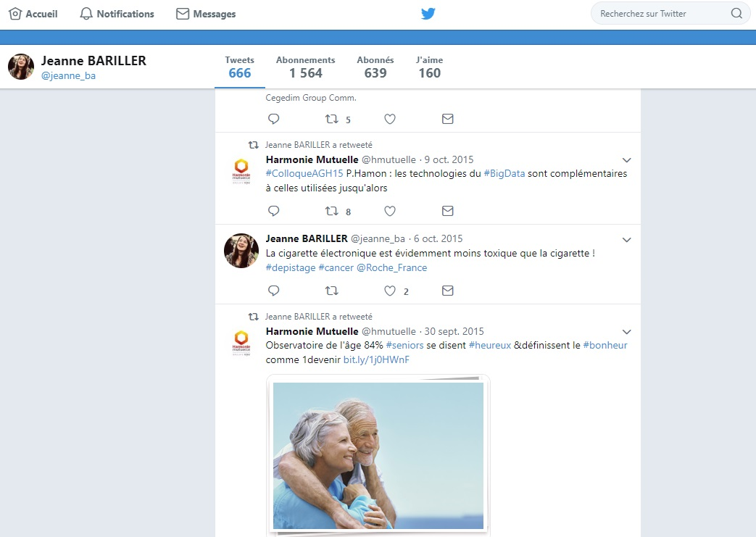This screenshot has width=756, height=537.
Task: Retweet the Cegedim Group Comm. tweet
Action: 332,119
